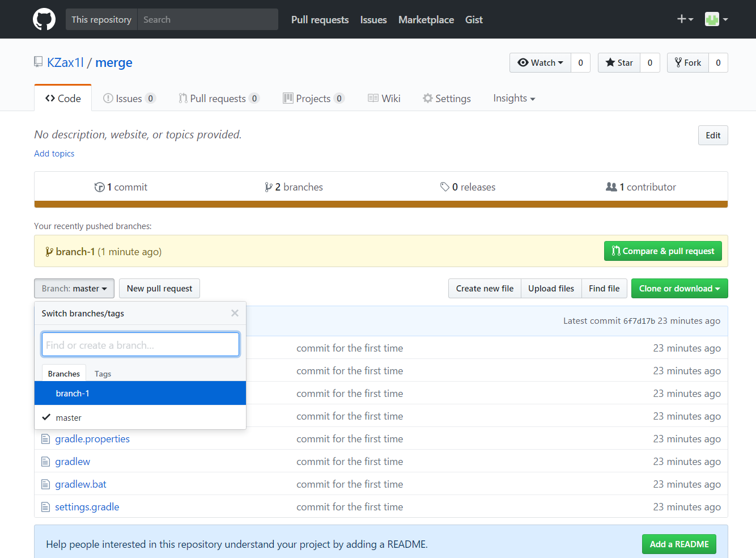Click the Search field in header
The height and width of the screenshot is (558, 756).
pyautogui.click(x=207, y=19)
